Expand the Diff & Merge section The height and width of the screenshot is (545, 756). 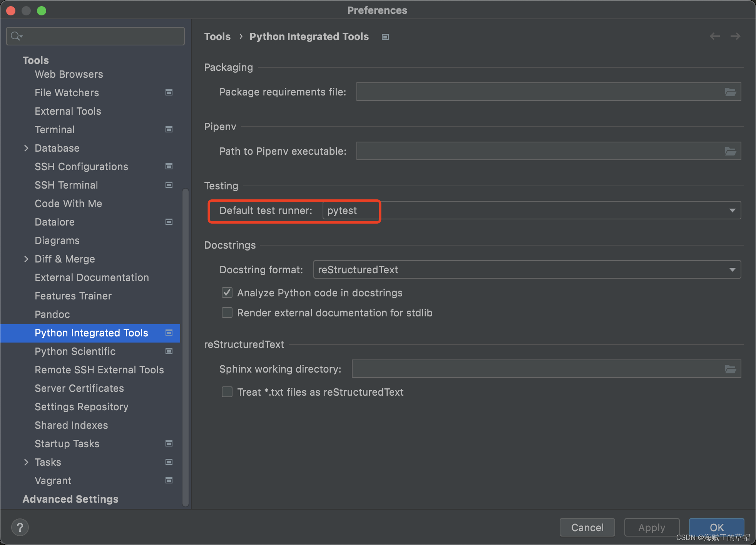click(x=26, y=259)
